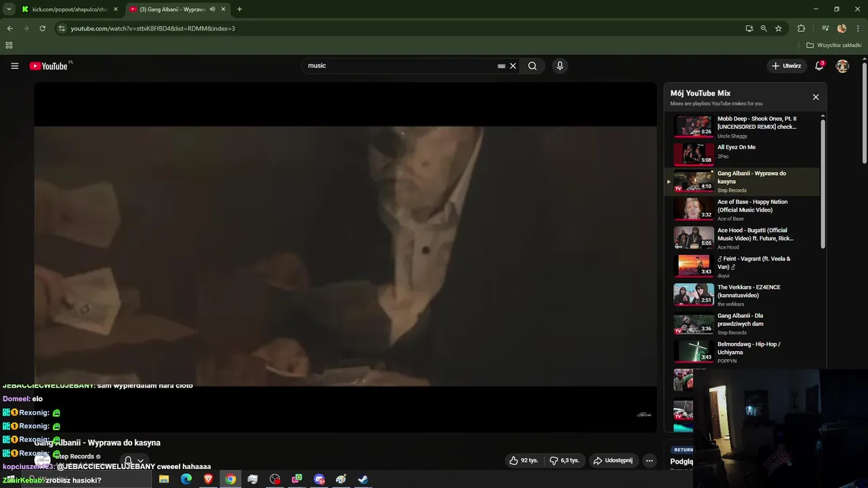The height and width of the screenshot is (488, 868).
Task: Play Ace of Base - Happy Nation
Action: pyautogui.click(x=743, y=209)
